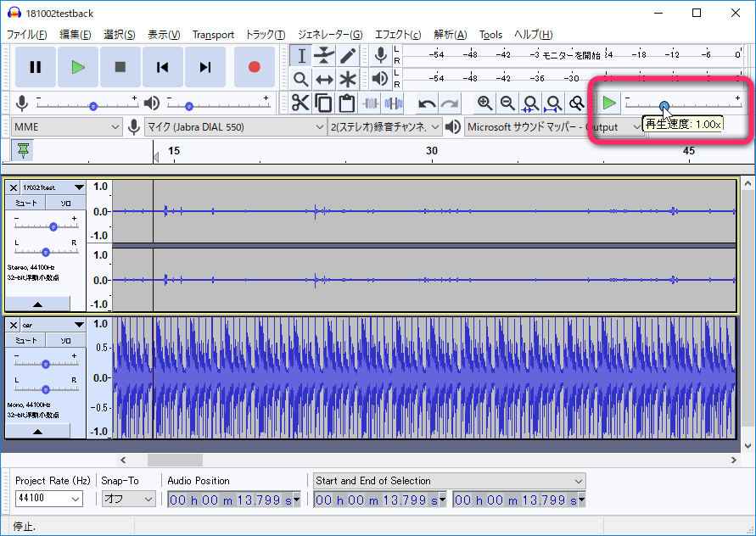The width and height of the screenshot is (756, 536).
Task: Skip to end of the project
Action: pos(205,67)
